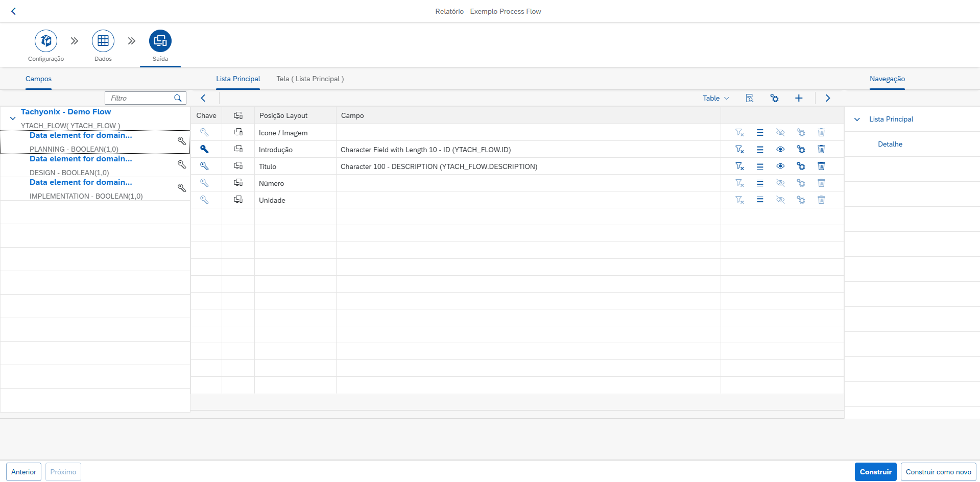Toggle the key flag on Icone / Imagem row
This screenshot has width=980, height=482.
pyautogui.click(x=204, y=132)
